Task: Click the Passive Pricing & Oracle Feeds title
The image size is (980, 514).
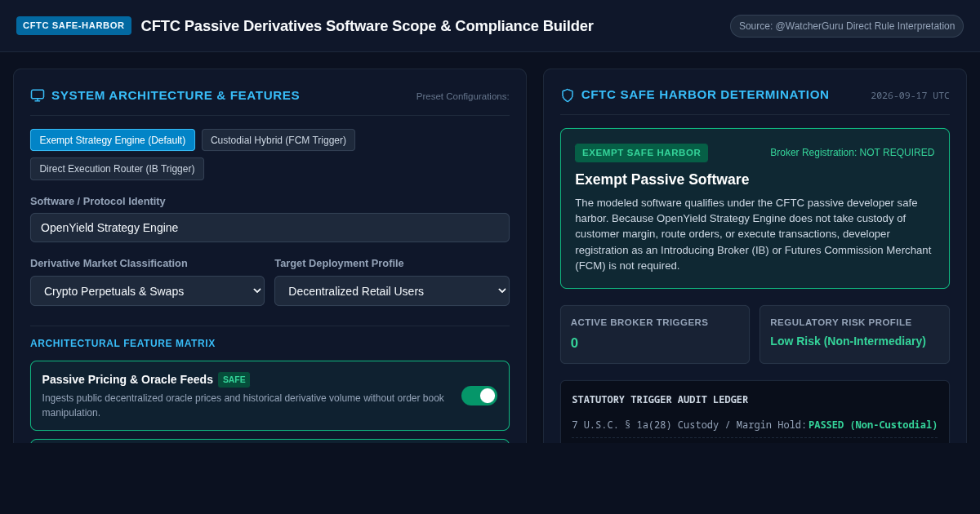Action: point(127,379)
